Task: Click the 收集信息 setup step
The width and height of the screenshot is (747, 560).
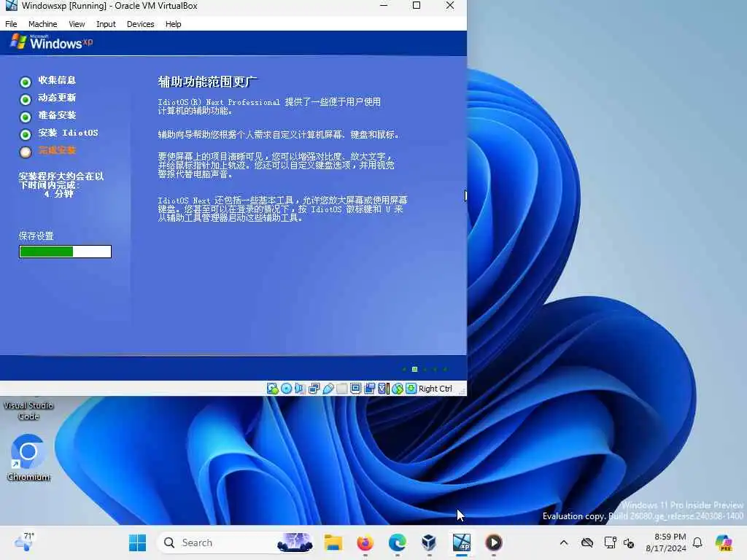Action: coord(57,80)
